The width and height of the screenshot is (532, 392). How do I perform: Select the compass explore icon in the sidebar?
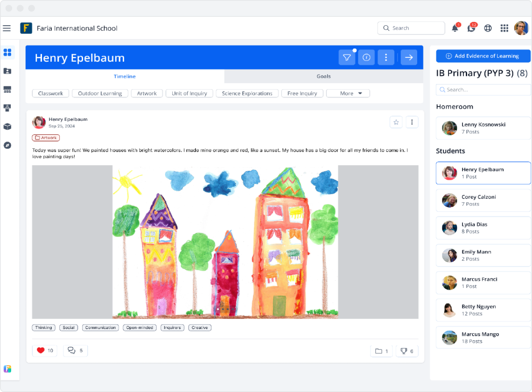pyautogui.click(x=7, y=146)
